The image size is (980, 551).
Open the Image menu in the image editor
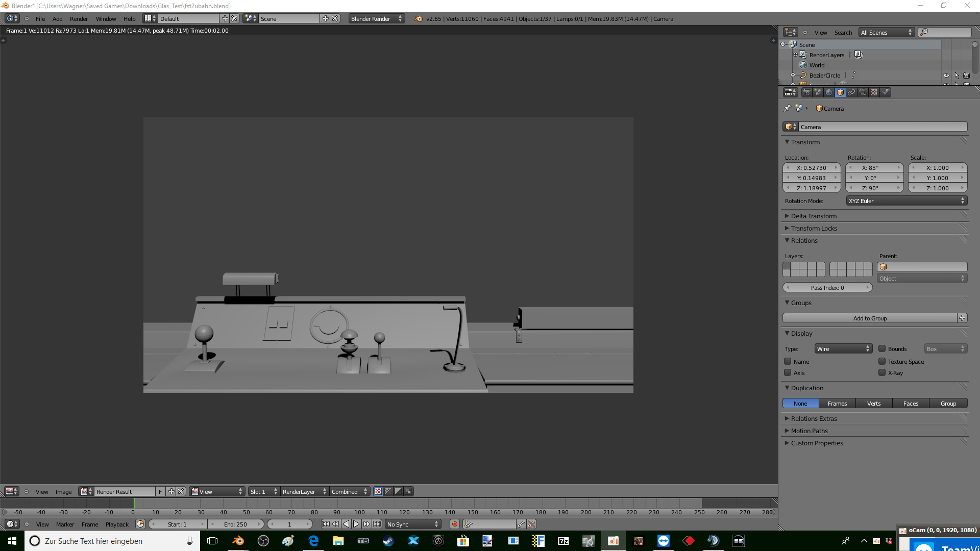click(x=63, y=492)
